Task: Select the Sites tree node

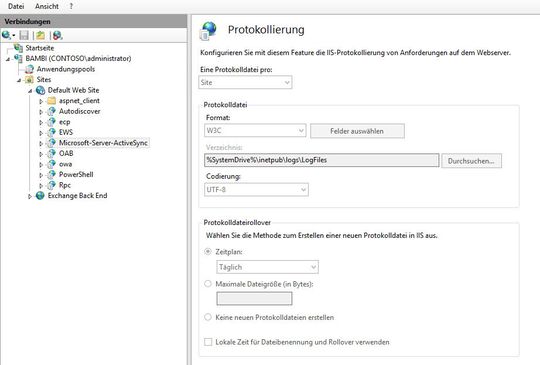Action: point(44,80)
